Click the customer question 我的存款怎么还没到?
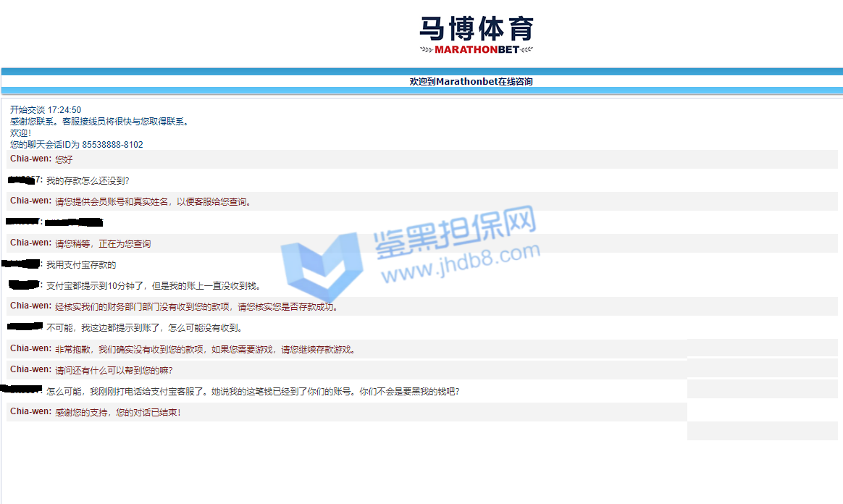Screen dimensions: 843x504 tap(88, 180)
